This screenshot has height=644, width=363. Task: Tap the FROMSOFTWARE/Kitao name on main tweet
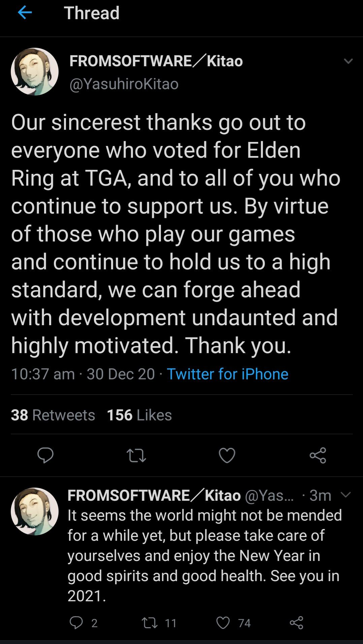[x=156, y=61]
